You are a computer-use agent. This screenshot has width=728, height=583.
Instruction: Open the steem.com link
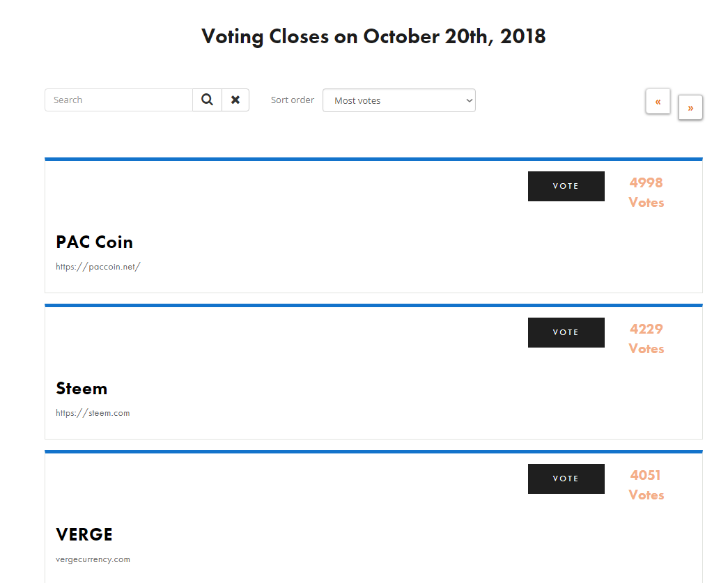[93, 412]
